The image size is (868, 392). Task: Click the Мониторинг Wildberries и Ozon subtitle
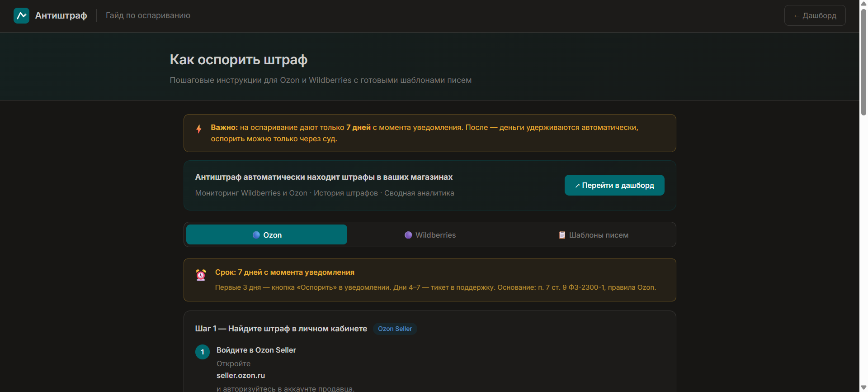325,193
